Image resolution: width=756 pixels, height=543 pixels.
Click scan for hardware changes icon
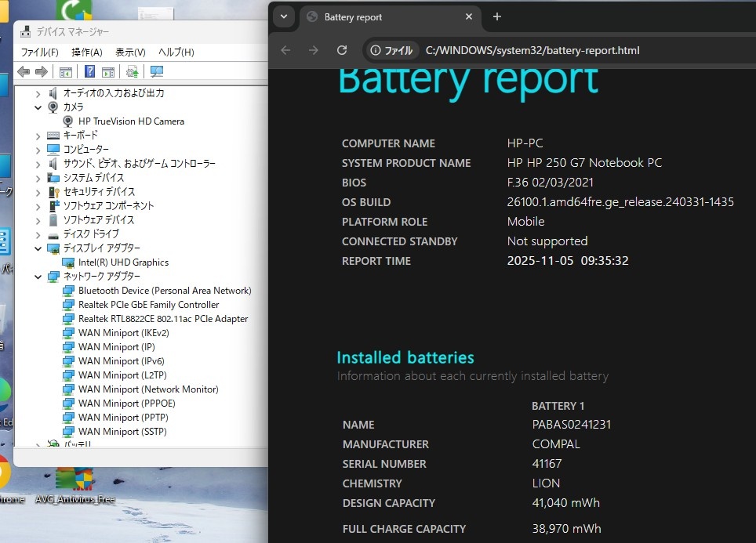[156, 72]
